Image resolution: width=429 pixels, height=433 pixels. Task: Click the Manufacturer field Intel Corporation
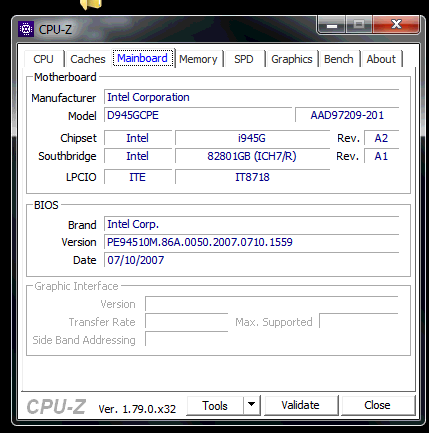pos(251,97)
